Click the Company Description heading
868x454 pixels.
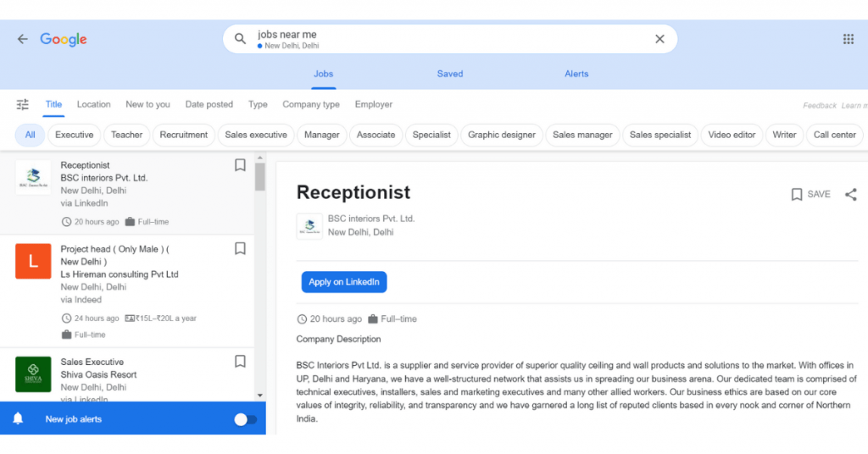coord(338,339)
